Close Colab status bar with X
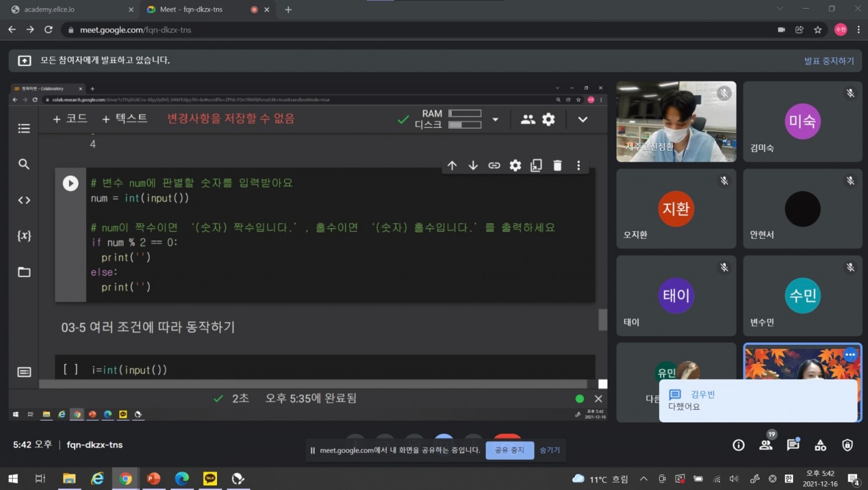This screenshot has height=490, width=868. 598,399
